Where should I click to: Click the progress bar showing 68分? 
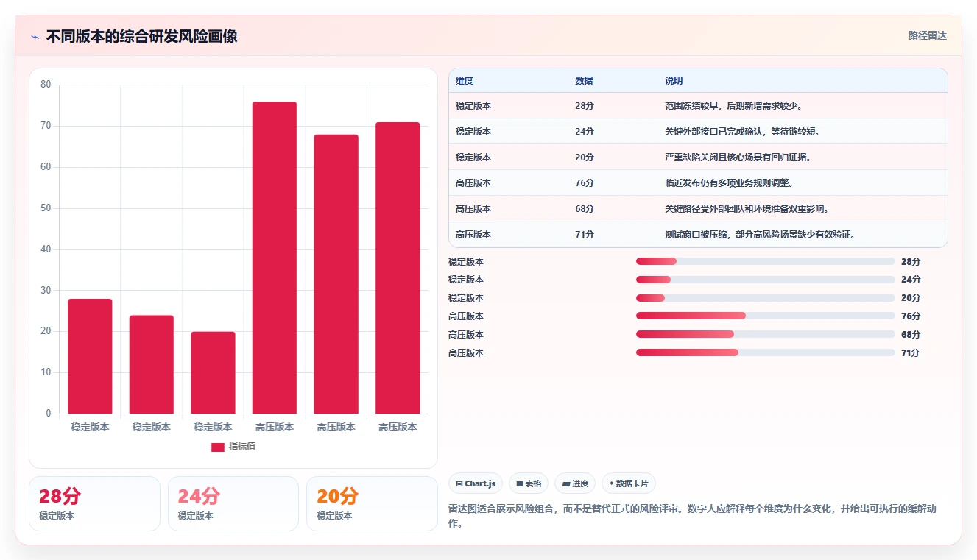pyautogui.click(x=766, y=335)
